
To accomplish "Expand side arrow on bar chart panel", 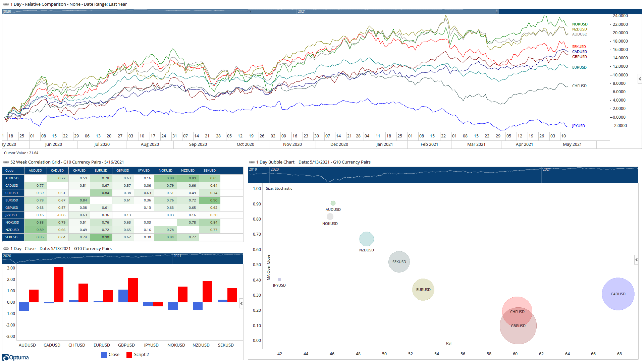I will (x=241, y=303).
